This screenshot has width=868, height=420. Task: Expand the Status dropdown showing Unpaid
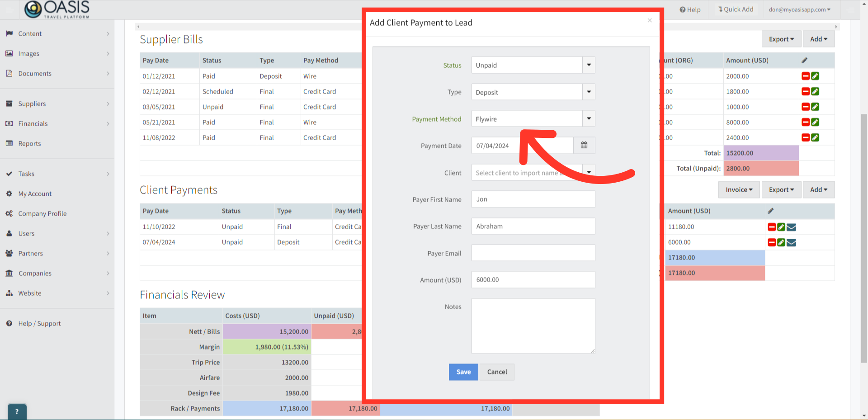click(588, 65)
